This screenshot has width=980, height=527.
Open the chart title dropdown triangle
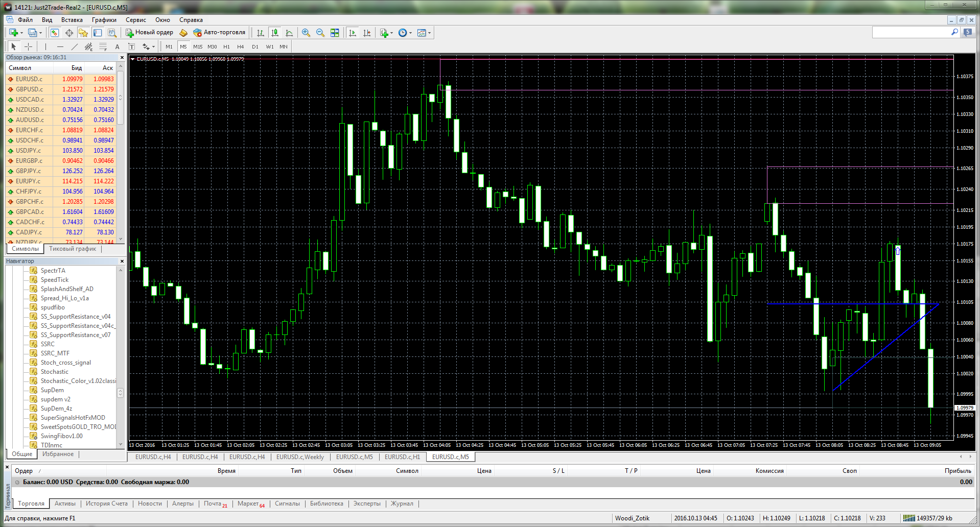(133, 59)
